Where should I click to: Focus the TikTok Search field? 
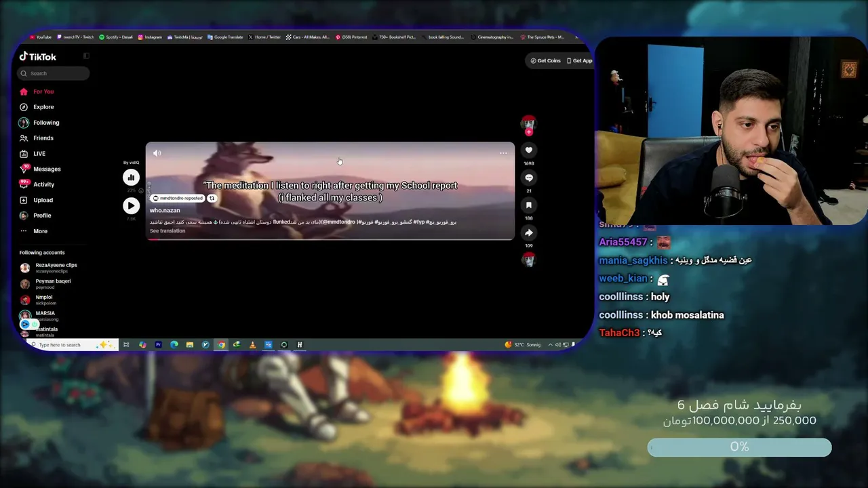(54, 73)
